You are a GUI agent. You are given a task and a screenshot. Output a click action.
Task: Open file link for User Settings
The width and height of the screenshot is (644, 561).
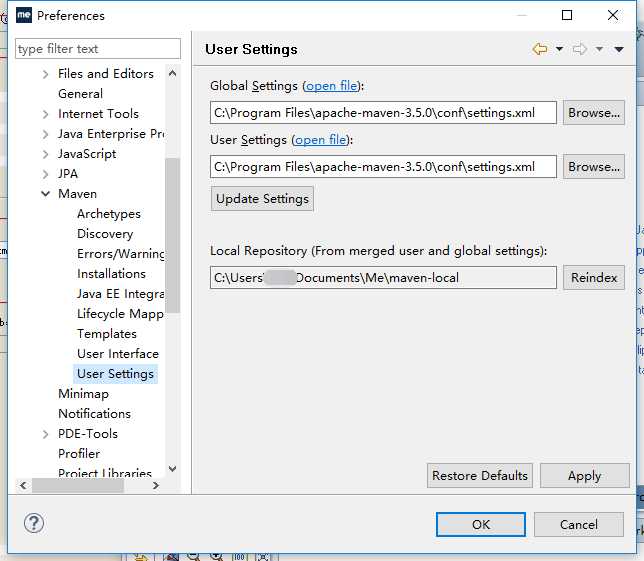click(321, 140)
